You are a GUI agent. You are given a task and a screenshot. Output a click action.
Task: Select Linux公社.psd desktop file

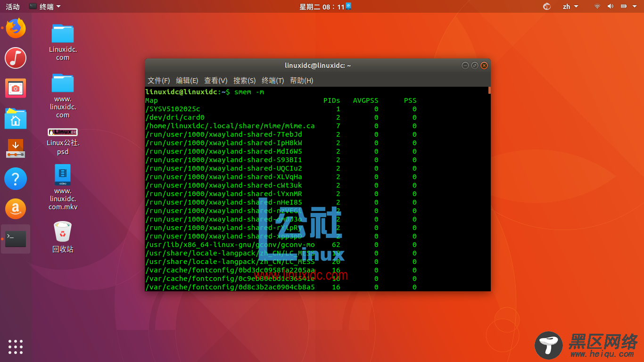click(x=63, y=141)
